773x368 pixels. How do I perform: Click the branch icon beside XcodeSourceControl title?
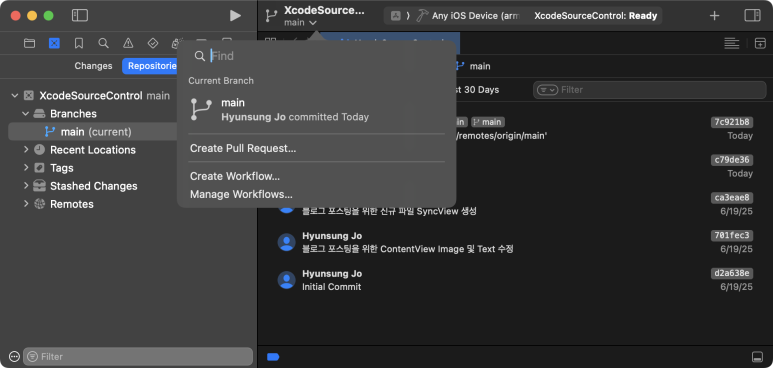click(271, 16)
